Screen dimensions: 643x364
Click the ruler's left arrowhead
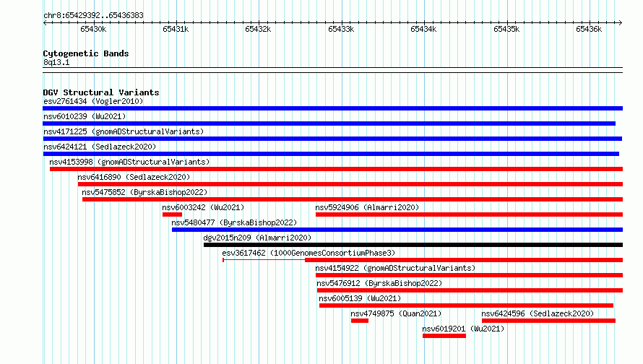coord(45,23)
